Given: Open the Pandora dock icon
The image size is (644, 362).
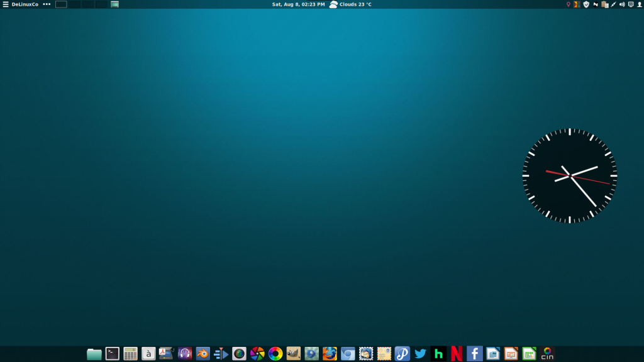Looking at the screenshot, I should (402, 354).
